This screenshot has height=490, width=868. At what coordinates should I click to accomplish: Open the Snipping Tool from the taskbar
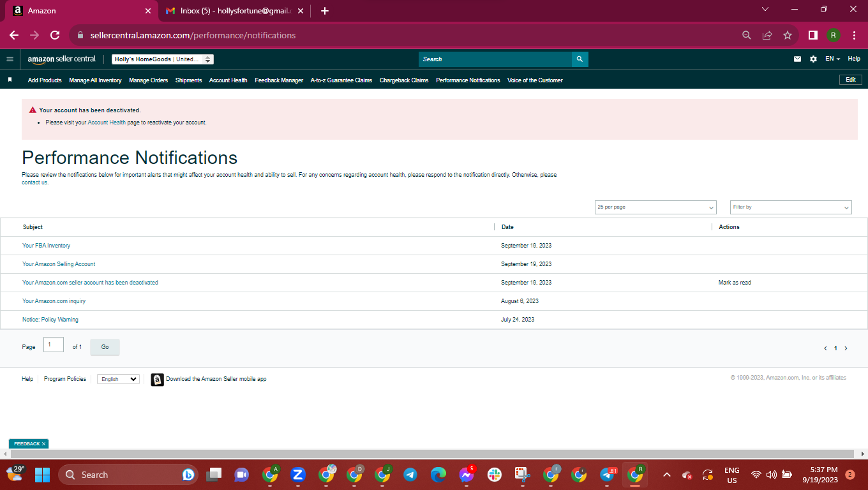[x=523, y=475]
